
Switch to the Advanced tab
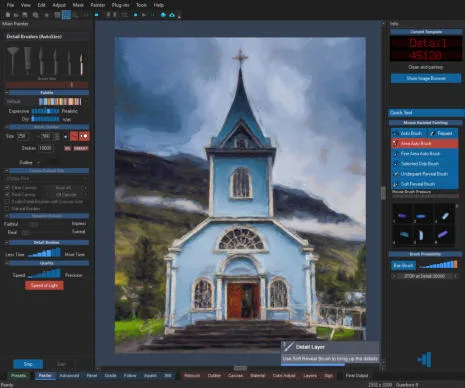click(69, 376)
